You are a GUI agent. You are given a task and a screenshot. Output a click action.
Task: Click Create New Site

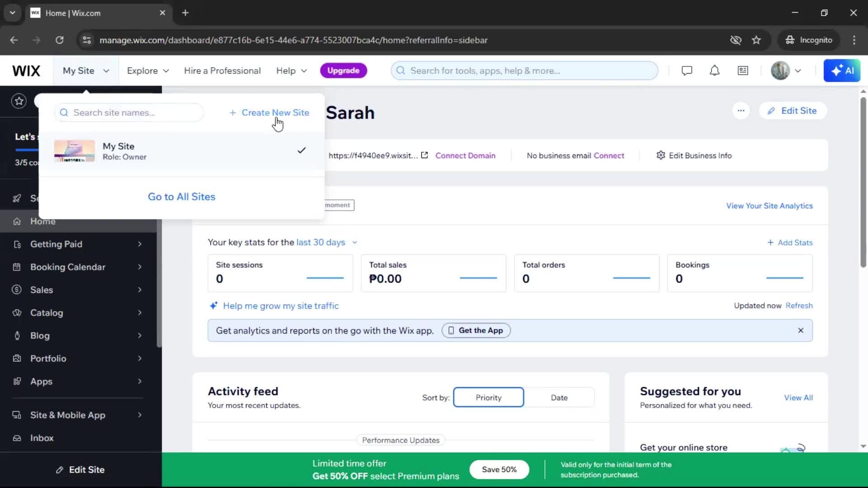(x=269, y=113)
